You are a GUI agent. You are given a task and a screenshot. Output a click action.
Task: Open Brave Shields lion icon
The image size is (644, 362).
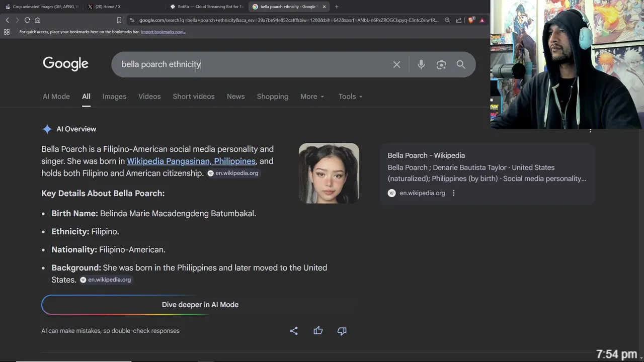click(x=471, y=20)
